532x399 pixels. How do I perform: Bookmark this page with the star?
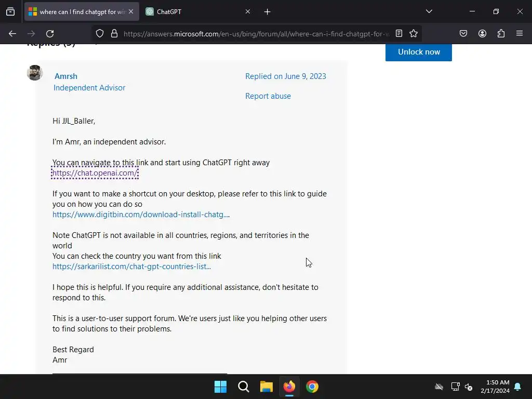pyautogui.click(x=414, y=34)
